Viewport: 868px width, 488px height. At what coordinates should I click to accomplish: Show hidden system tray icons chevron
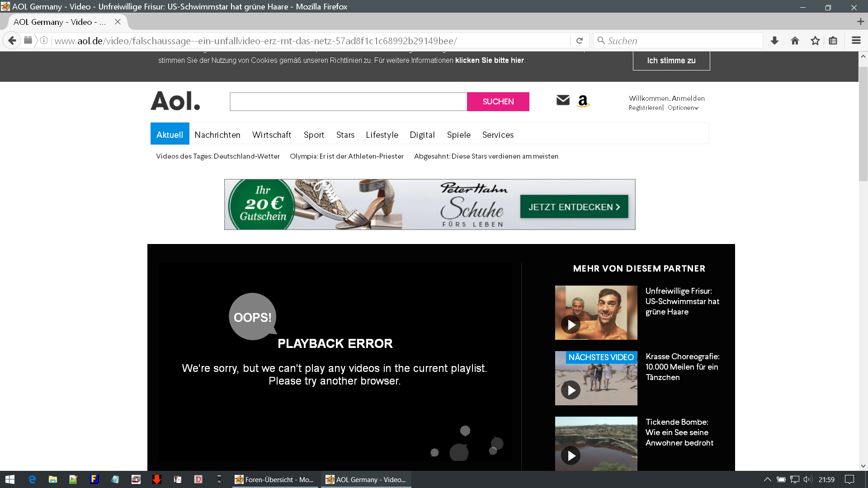tap(767, 479)
